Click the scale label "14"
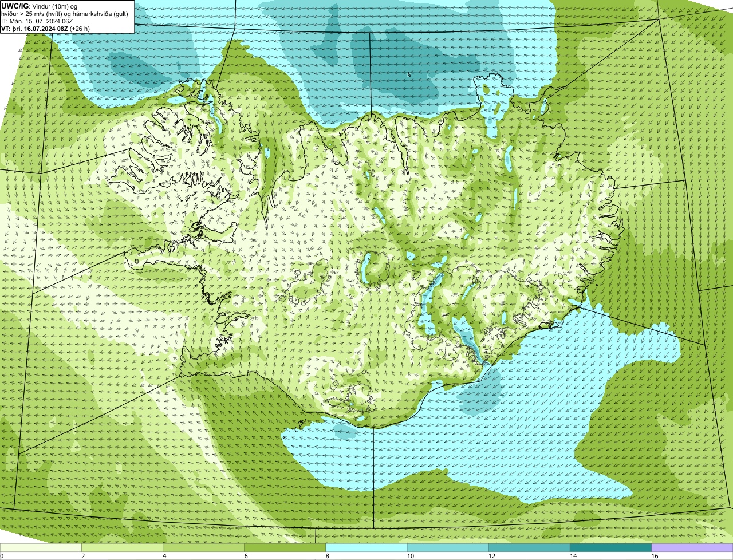Viewport: 733px width, 560px height. [x=573, y=556]
